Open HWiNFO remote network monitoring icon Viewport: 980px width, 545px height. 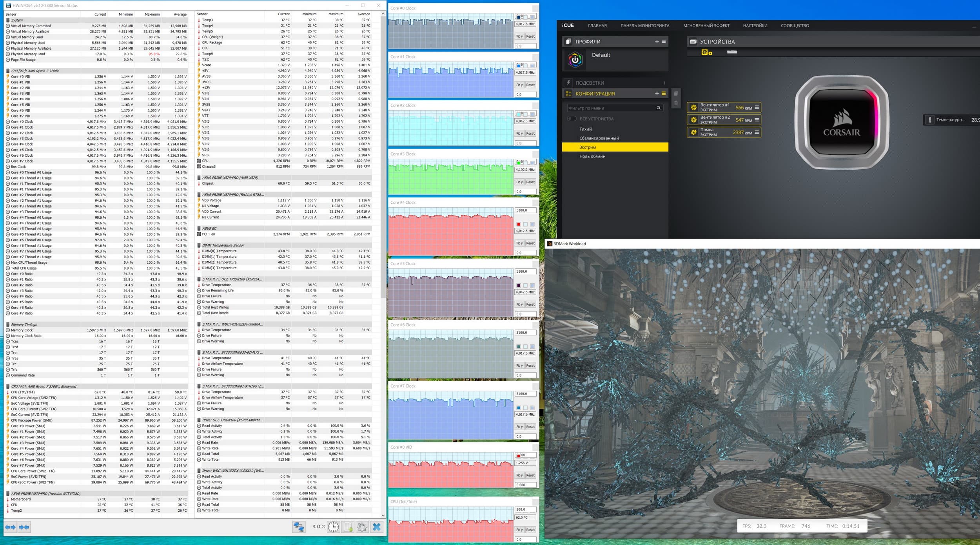(x=299, y=527)
